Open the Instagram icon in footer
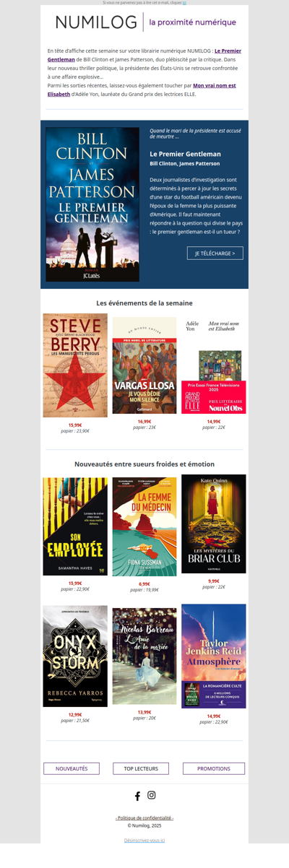The width and height of the screenshot is (289, 868). 152,795
